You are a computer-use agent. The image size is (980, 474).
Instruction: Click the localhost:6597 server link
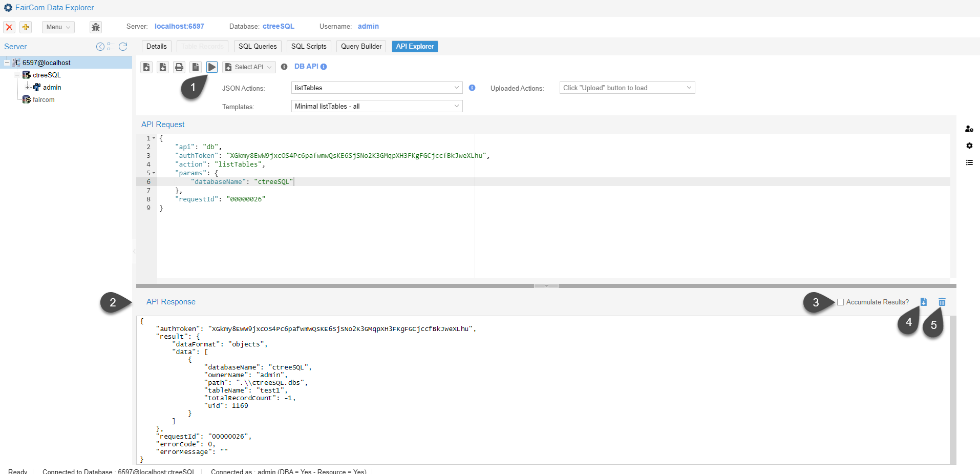(x=179, y=26)
